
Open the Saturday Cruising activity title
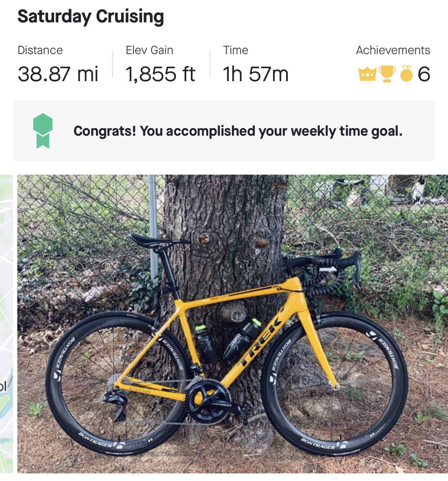(91, 17)
